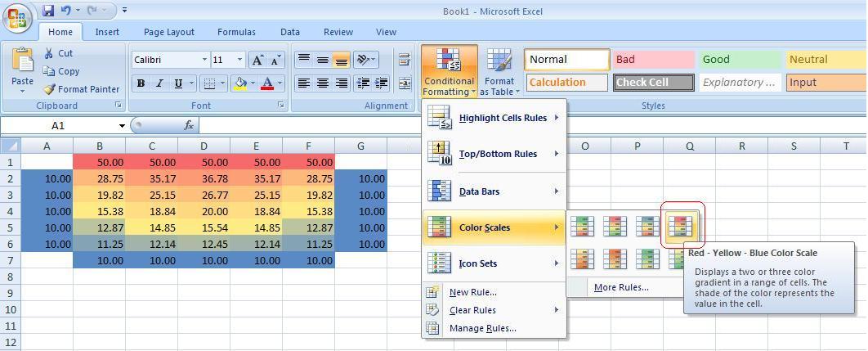Pick the Green - Yellow two-color scale
This screenshot has width=868, height=351.
coord(647,259)
